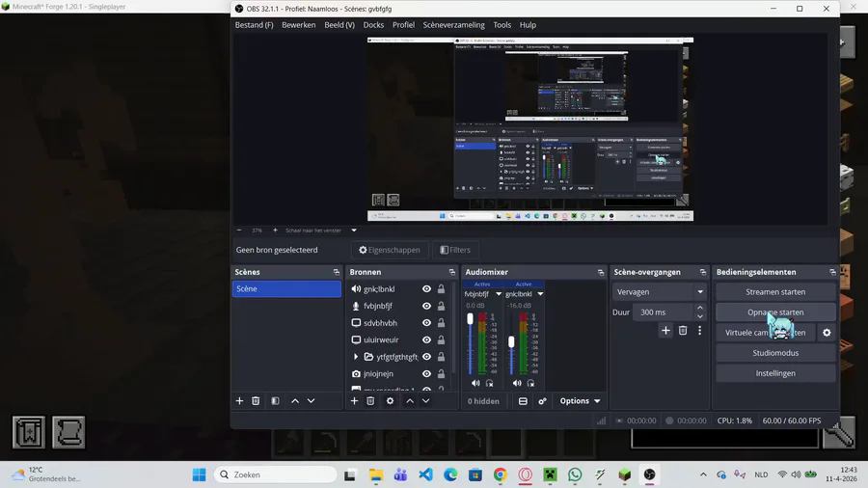The image size is (868, 488).
Task: Open virtual camera settings gear
Action: pos(827,333)
